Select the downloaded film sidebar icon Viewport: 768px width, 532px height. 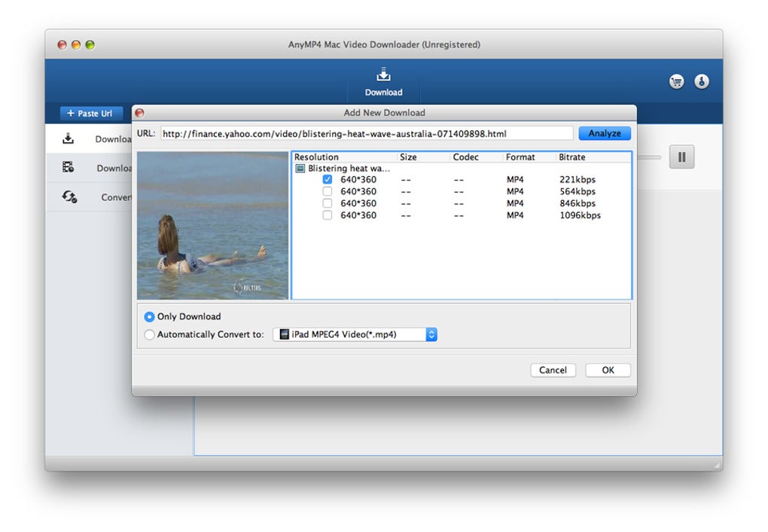[x=68, y=167]
